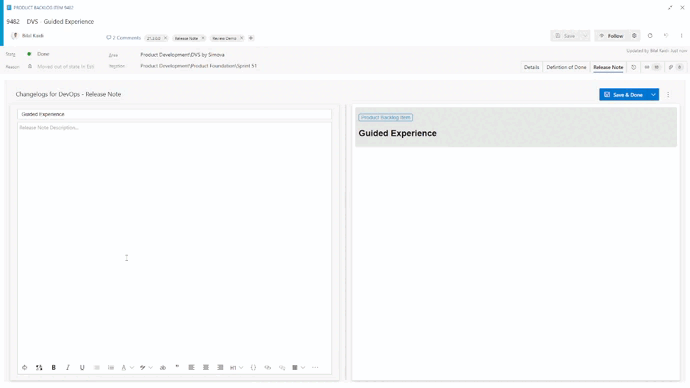690x388 pixels.
Task: Toggle strikethrough formatting
Action: pos(163,367)
